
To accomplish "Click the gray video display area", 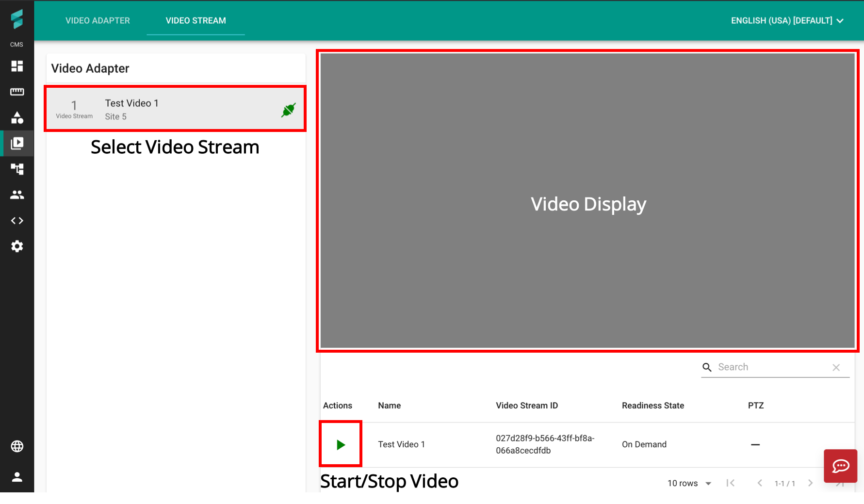I will [x=587, y=201].
